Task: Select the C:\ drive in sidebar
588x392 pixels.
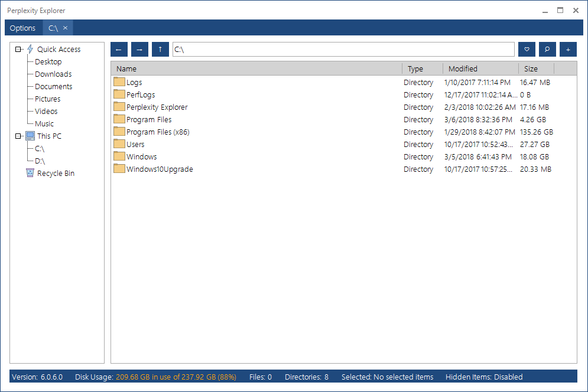Action: [40, 148]
